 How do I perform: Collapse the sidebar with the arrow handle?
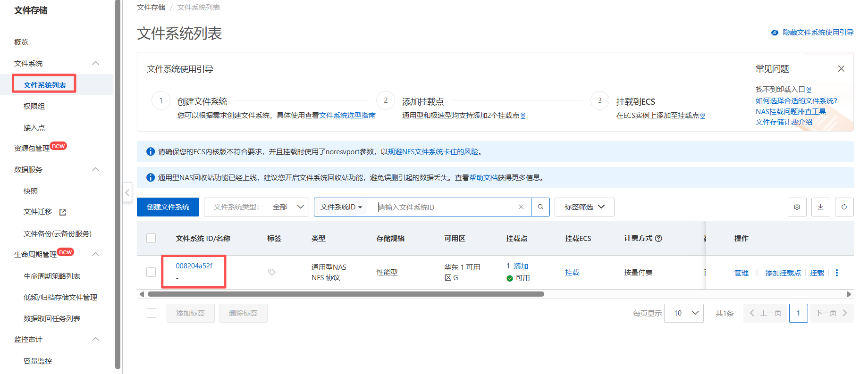127,192
